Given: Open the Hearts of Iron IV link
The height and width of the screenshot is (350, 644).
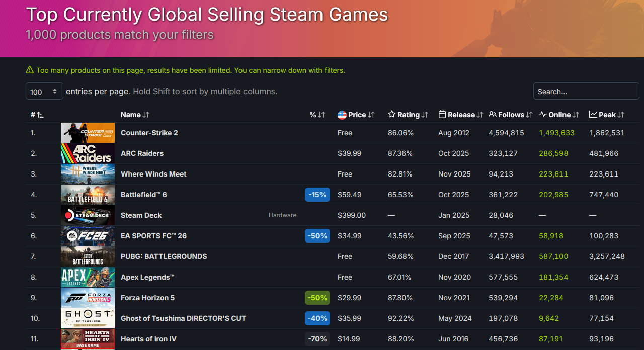Looking at the screenshot, I should click(x=148, y=339).
